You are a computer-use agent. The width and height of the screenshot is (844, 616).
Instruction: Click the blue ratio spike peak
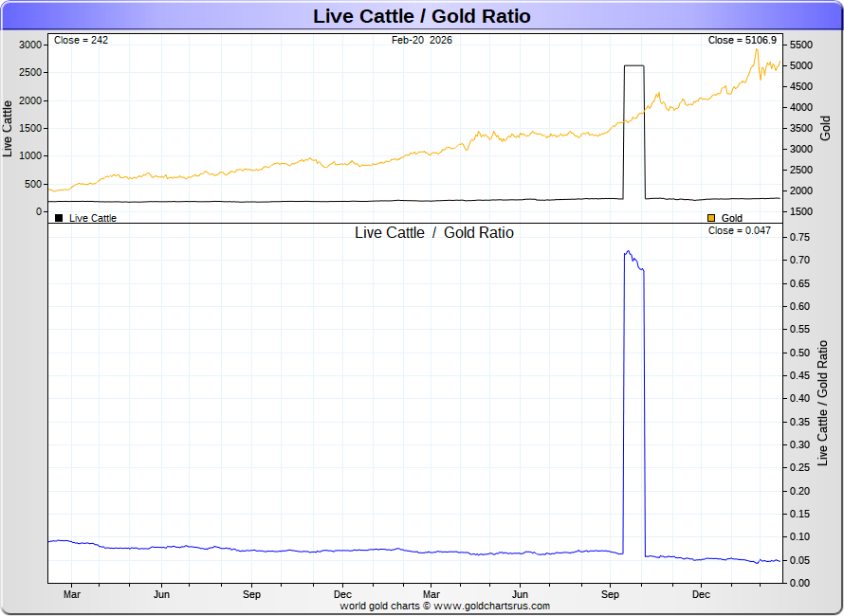coord(628,252)
